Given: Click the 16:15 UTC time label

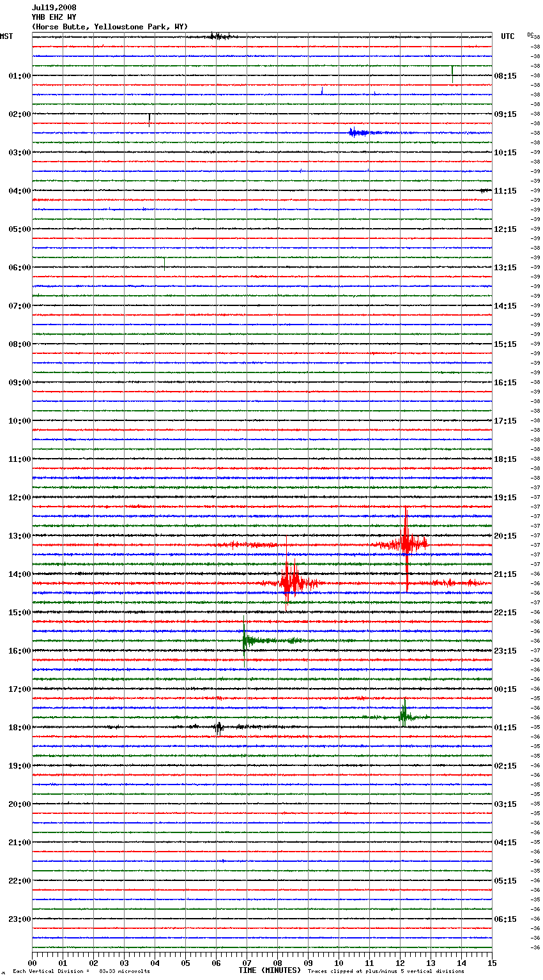Looking at the screenshot, I should pos(505,383).
